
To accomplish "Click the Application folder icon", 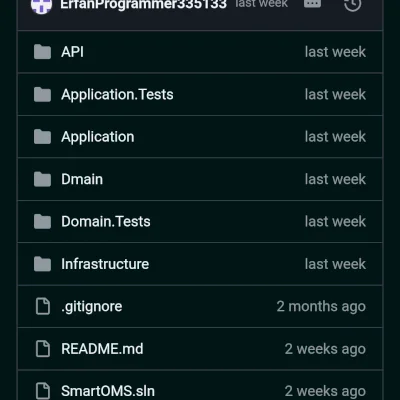I will pos(42,137).
